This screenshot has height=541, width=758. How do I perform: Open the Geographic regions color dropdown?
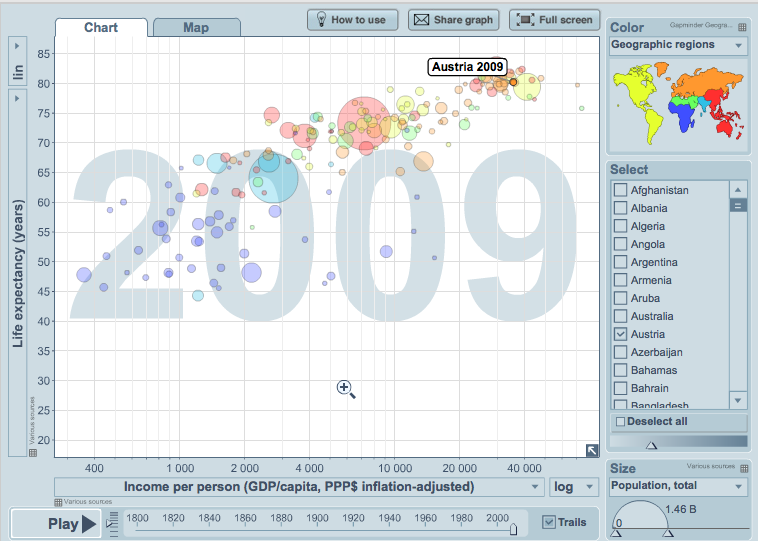click(x=677, y=46)
